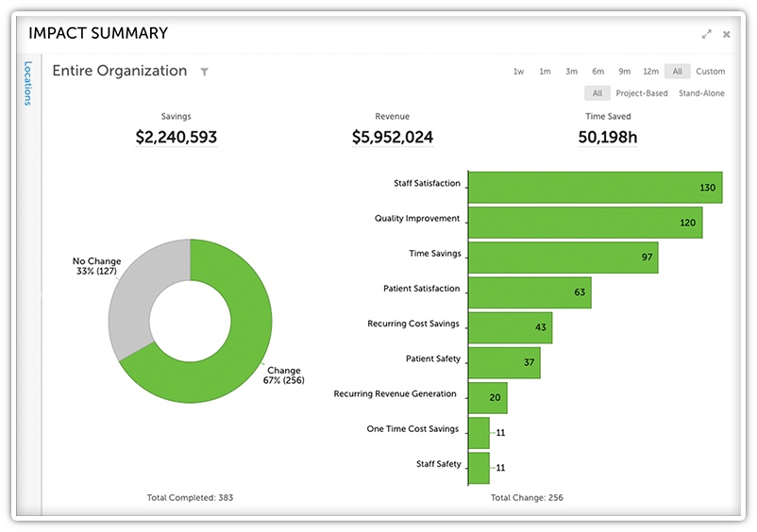Expand the panel with the fullscreen arrows icon
This screenshot has width=757, height=532.
[706, 34]
